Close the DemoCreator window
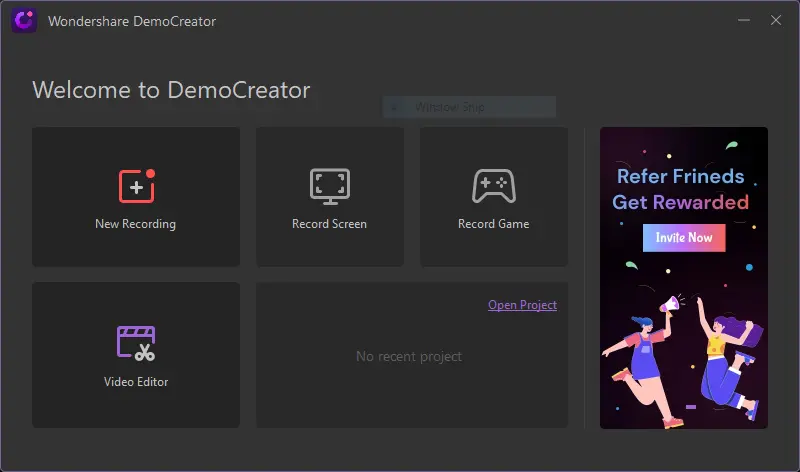This screenshot has height=472, width=800. (776, 20)
